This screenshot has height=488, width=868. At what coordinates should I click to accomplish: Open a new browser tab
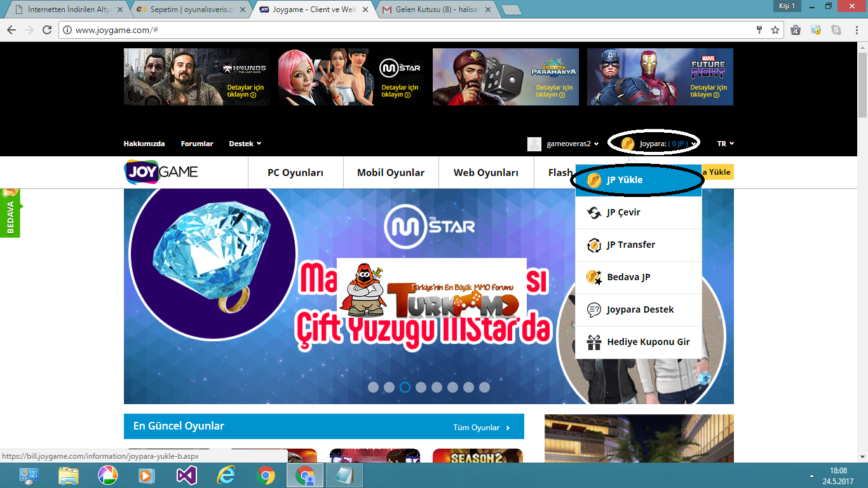(x=511, y=10)
